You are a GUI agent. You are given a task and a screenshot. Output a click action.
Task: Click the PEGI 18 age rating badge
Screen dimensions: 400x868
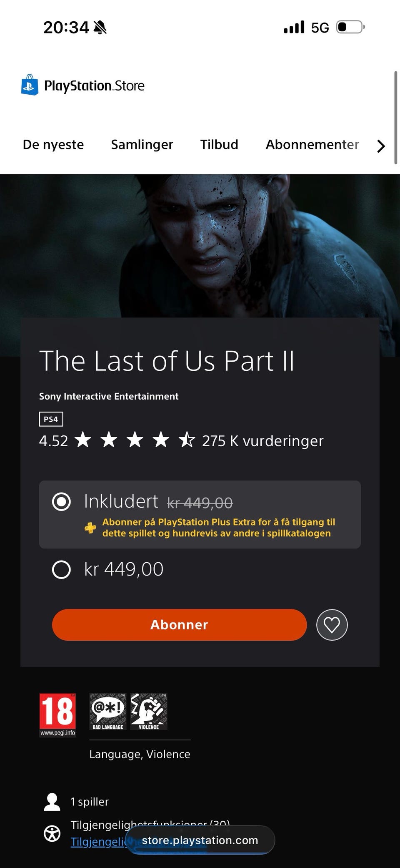pyautogui.click(x=57, y=715)
